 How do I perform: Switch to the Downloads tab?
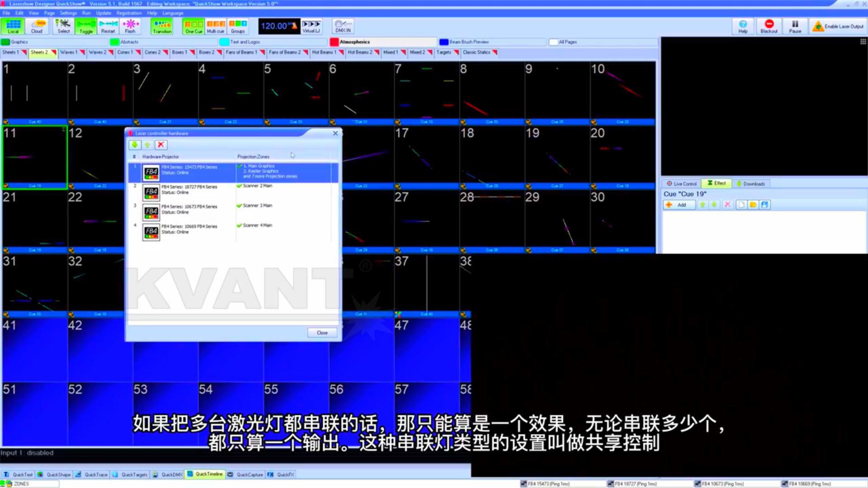pyautogui.click(x=751, y=184)
